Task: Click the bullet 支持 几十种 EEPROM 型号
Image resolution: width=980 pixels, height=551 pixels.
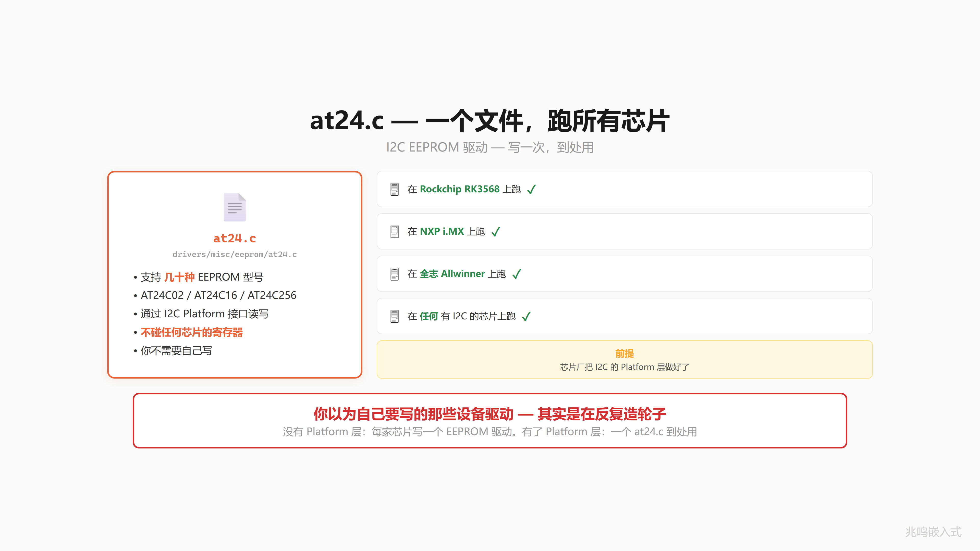Action: [x=198, y=277]
